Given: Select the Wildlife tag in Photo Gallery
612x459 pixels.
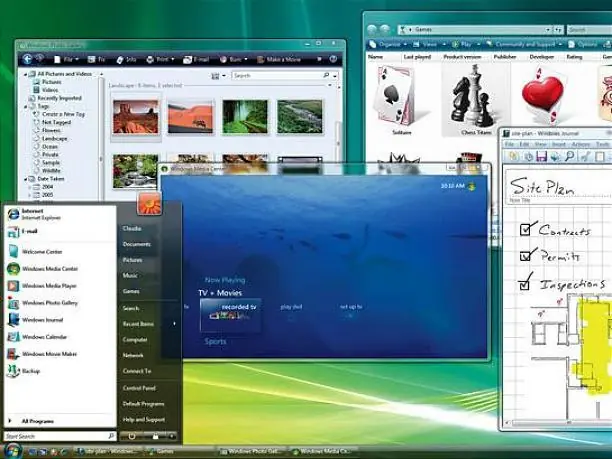Looking at the screenshot, I should click(x=51, y=171).
